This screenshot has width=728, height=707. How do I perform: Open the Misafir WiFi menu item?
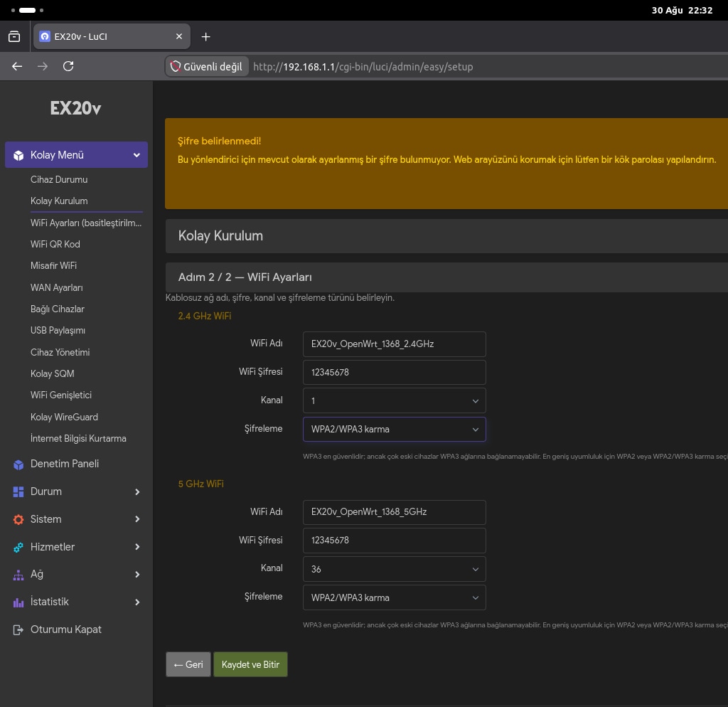[53, 266]
